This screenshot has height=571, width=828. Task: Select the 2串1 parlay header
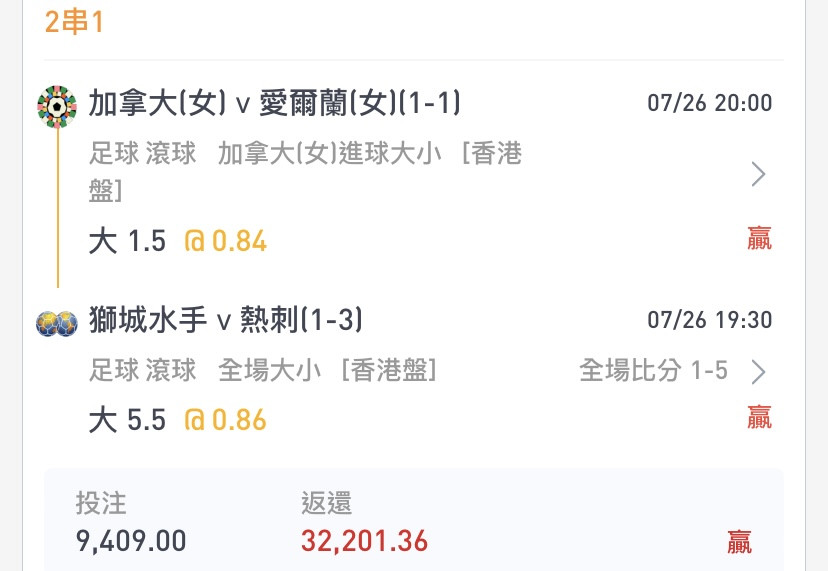point(74,22)
